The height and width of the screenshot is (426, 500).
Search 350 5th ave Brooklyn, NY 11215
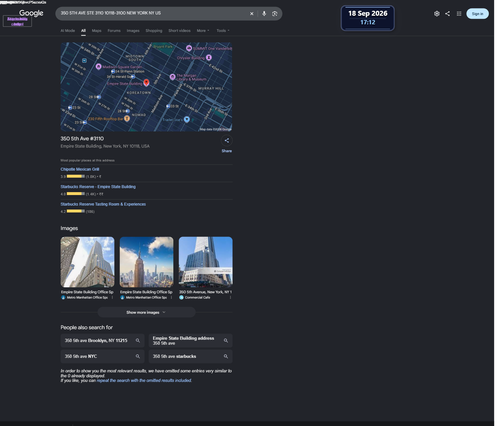[102, 340]
